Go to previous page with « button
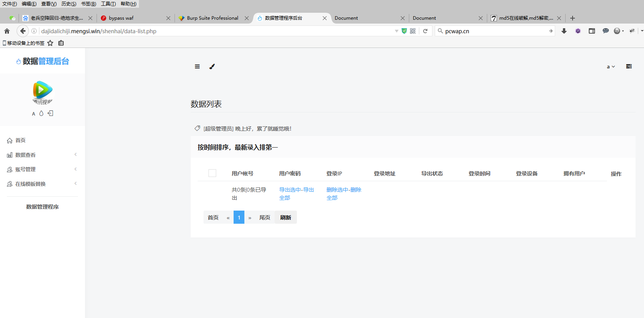The image size is (644, 318). point(228,218)
